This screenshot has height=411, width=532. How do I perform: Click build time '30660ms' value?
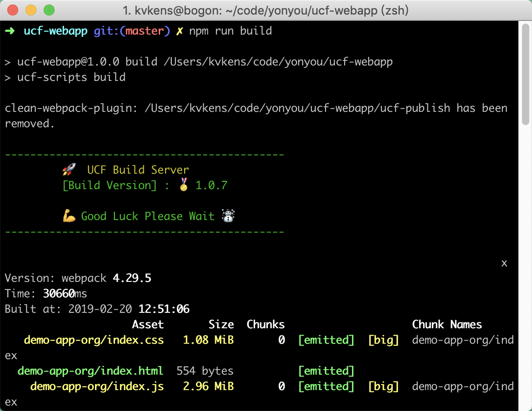(x=65, y=294)
